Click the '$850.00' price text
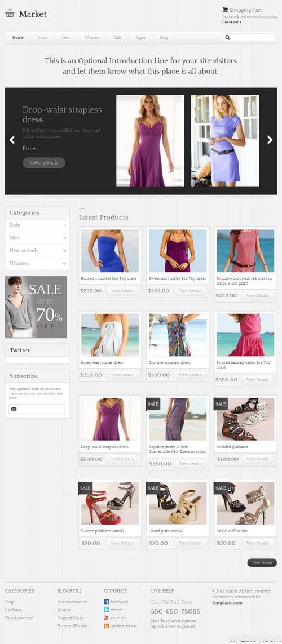 [x=160, y=464]
